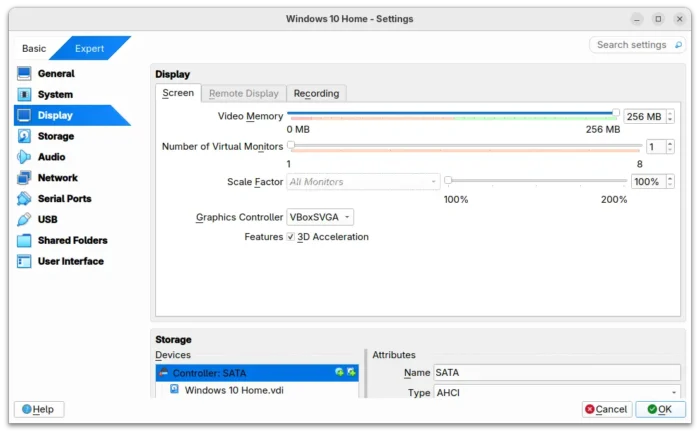Open the General settings icon
Viewport: 700px width, 434px height.
[x=24, y=74]
